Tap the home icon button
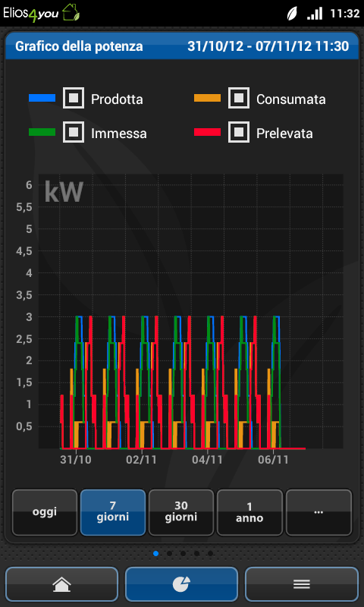Viewport: 364px width, 607px height. click(61, 583)
